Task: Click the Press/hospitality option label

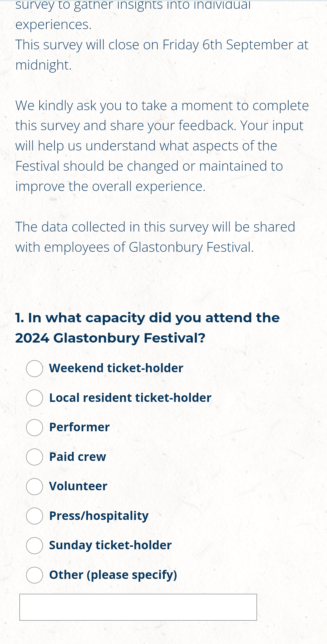Action: point(99,516)
